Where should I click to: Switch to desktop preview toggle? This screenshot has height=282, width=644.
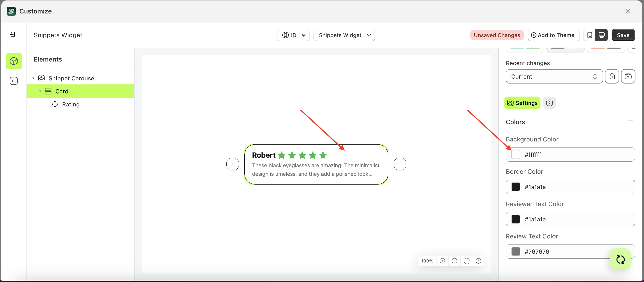[x=602, y=35]
